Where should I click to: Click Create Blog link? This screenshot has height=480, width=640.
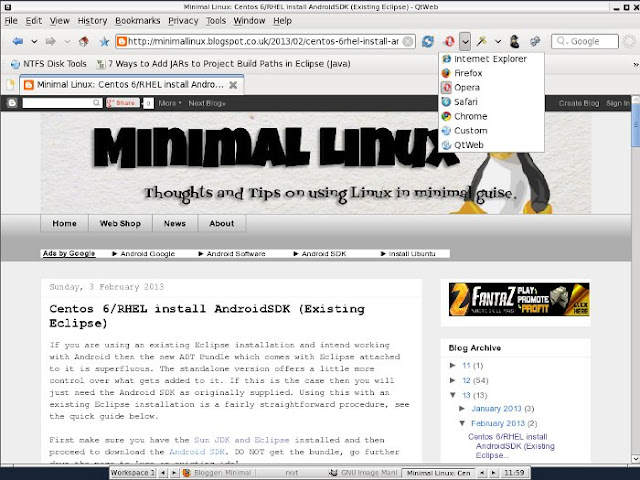(x=579, y=103)
